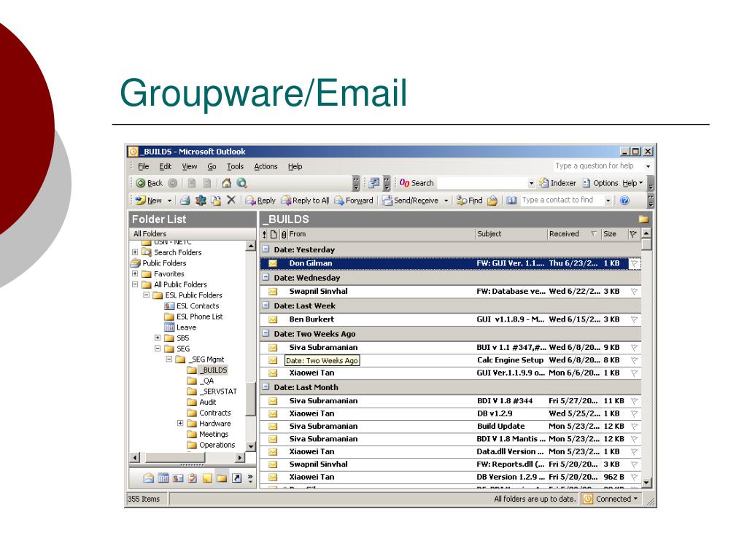This screenshot has height=560, width=747.
Task: Toggle flag on Don Gilman message
Action: (634, 263)
